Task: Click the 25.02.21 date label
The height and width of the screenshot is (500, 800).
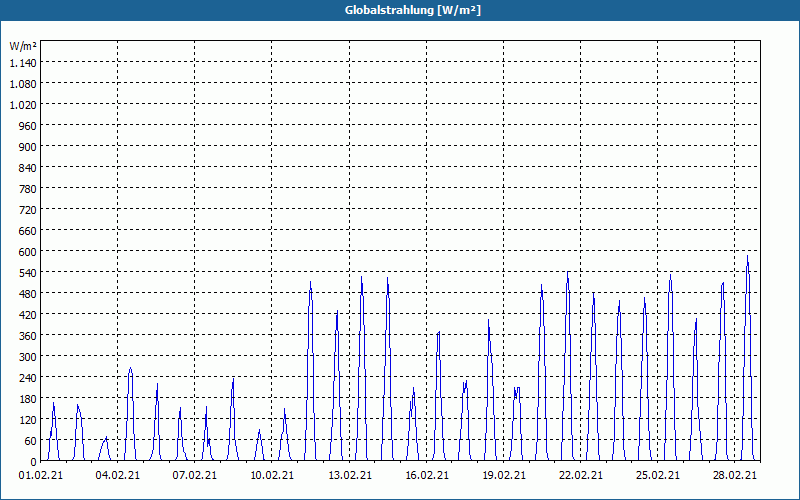Action: point(658,476)
